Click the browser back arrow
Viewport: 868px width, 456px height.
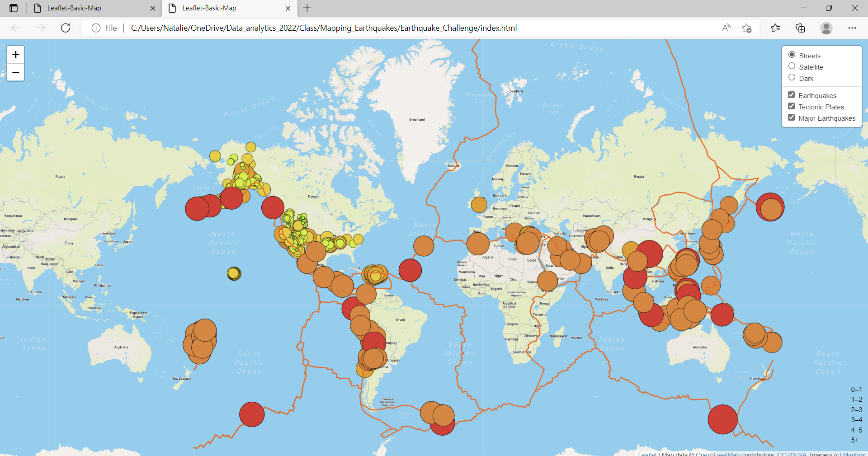16,28
